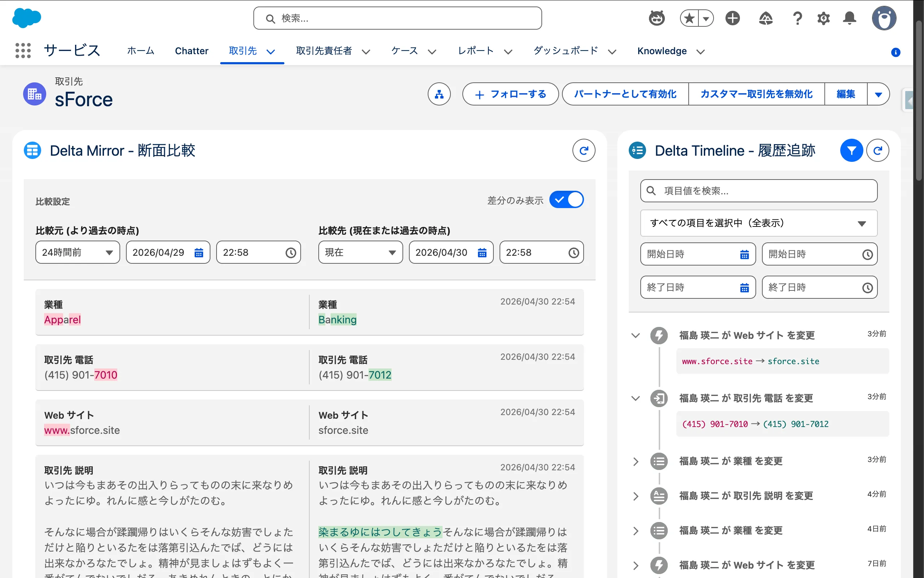Click カスタマー取引先を無効化 button
The height and width of the screenshot is (578, 924).
757,94
